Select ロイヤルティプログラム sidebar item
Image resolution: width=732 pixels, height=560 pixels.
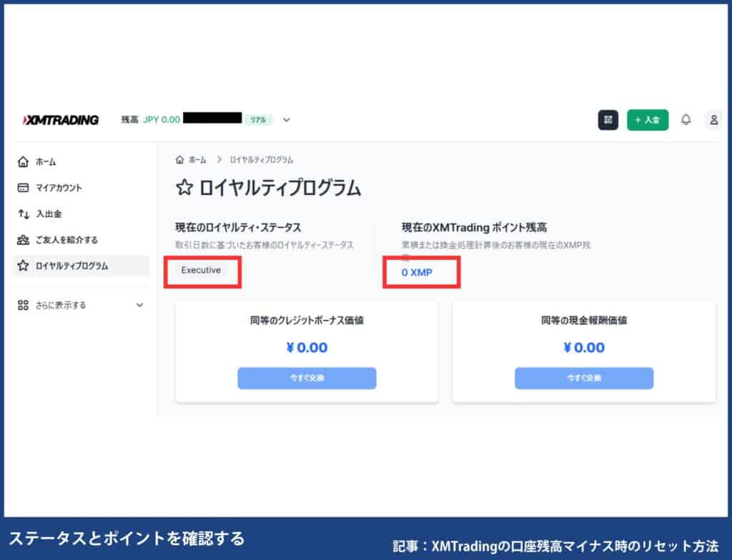80,266
